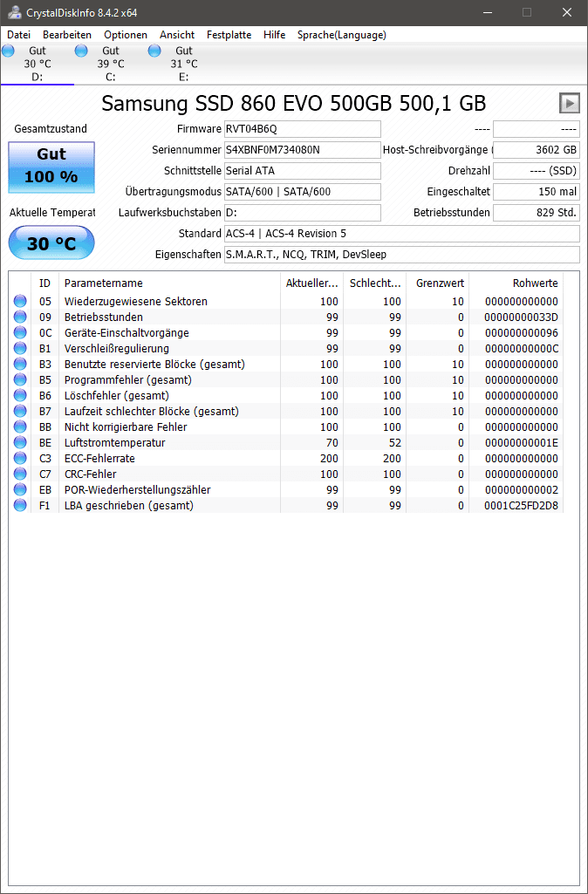Screen dimensions: 588x894
Task: Switch to the C: drive at 39 °C
Action: tap(110, 64)
